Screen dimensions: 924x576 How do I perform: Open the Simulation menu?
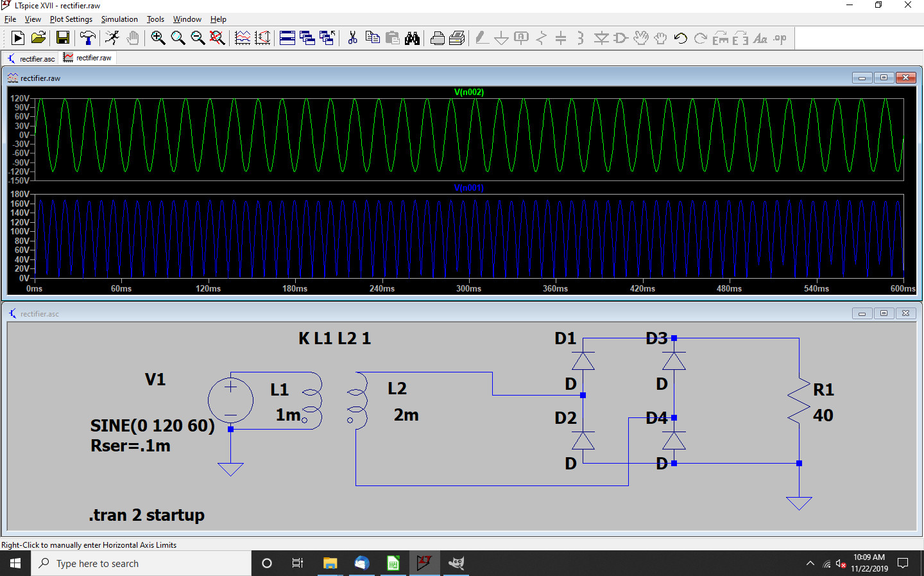pos(119,19)
